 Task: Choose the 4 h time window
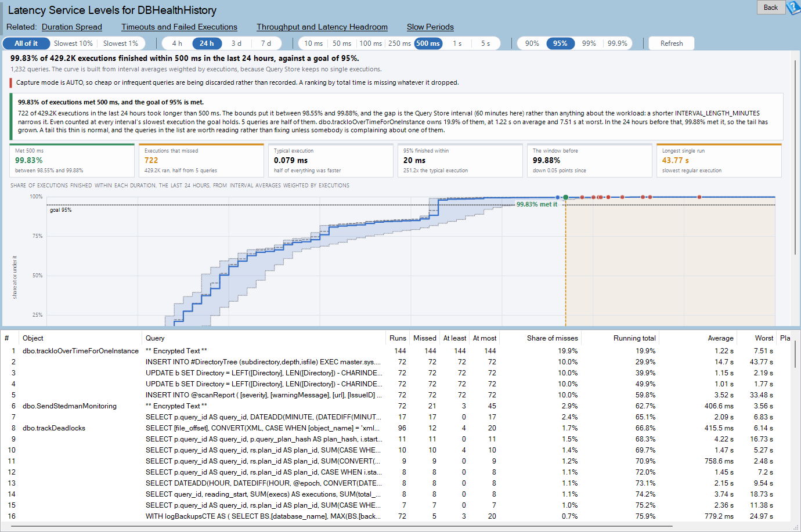click(x=177, y=44)
